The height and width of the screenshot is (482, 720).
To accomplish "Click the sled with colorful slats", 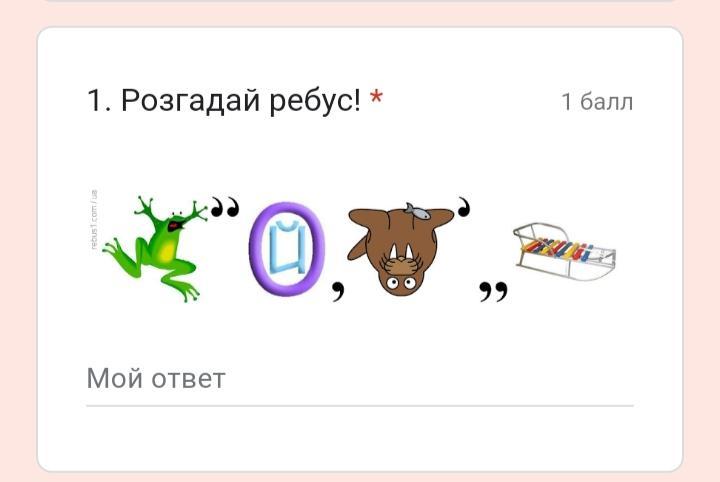I will [564, 251].
